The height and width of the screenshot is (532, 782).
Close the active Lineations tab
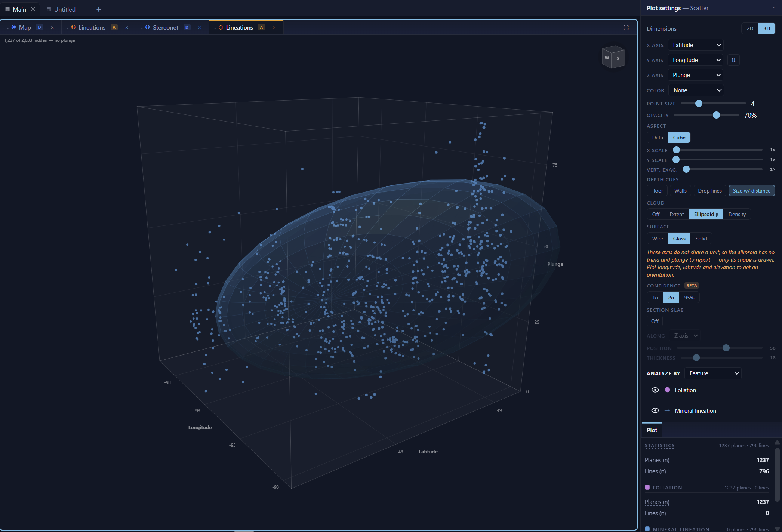coord(274,28)
